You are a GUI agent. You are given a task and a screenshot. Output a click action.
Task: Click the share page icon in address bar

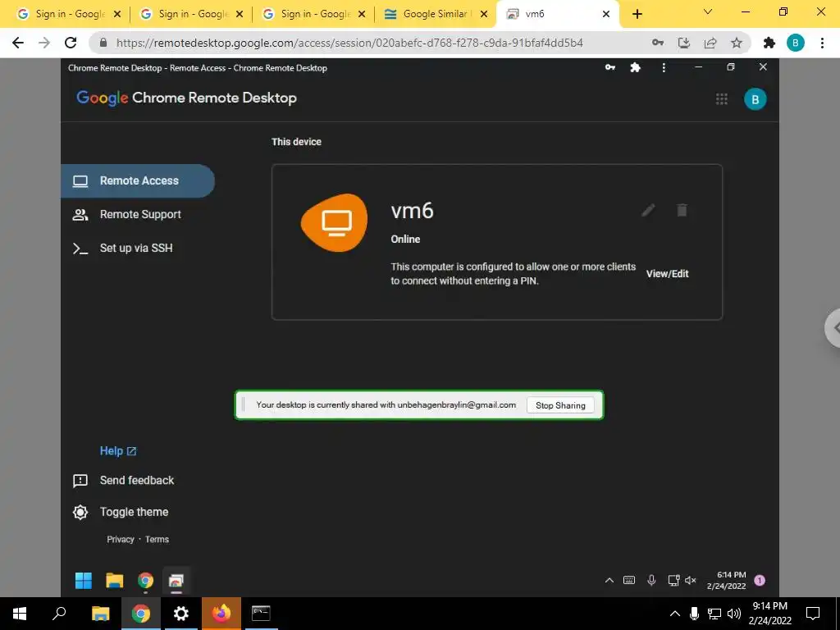(x=710, y=43)
